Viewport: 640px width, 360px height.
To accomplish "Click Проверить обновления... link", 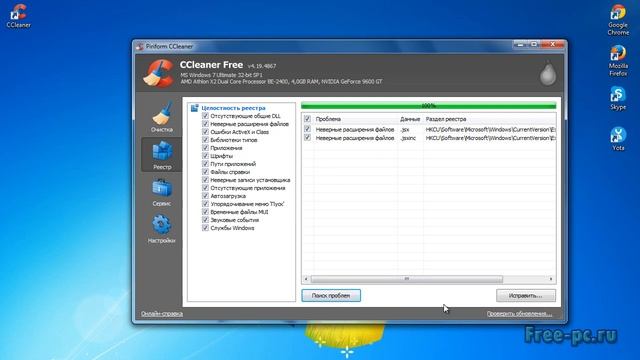I will tap(519, 313).
